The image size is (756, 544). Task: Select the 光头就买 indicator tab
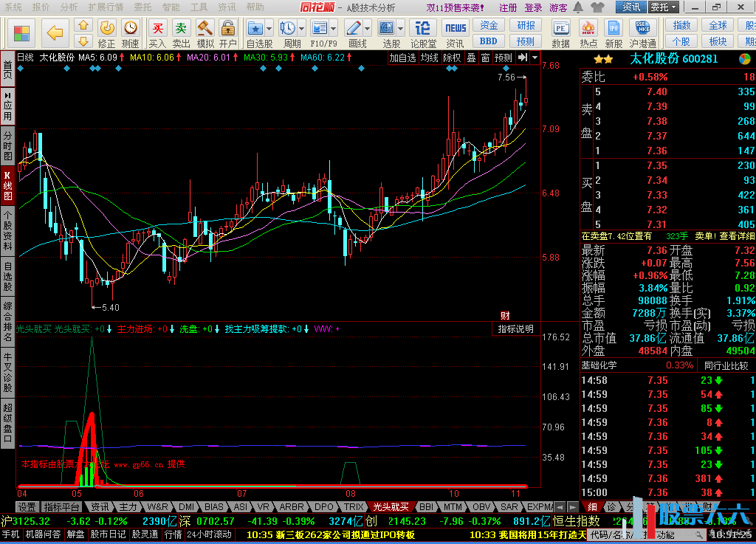click(x=391, y=507)
